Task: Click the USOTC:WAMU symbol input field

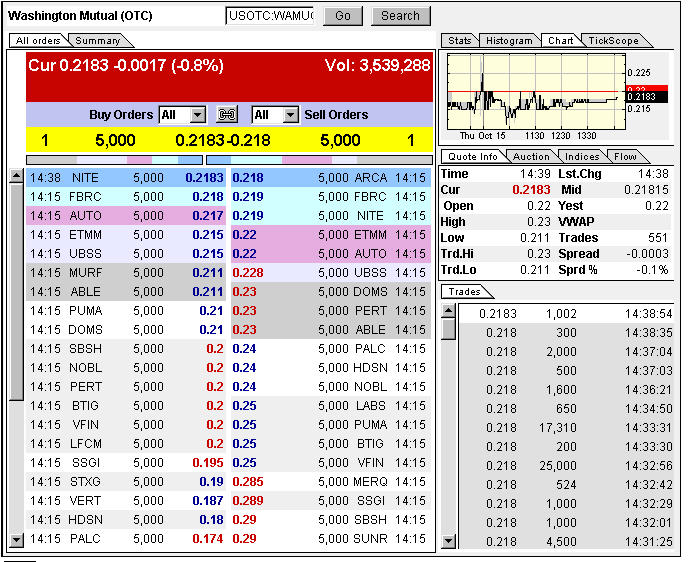Action: (x=270, y=16)
